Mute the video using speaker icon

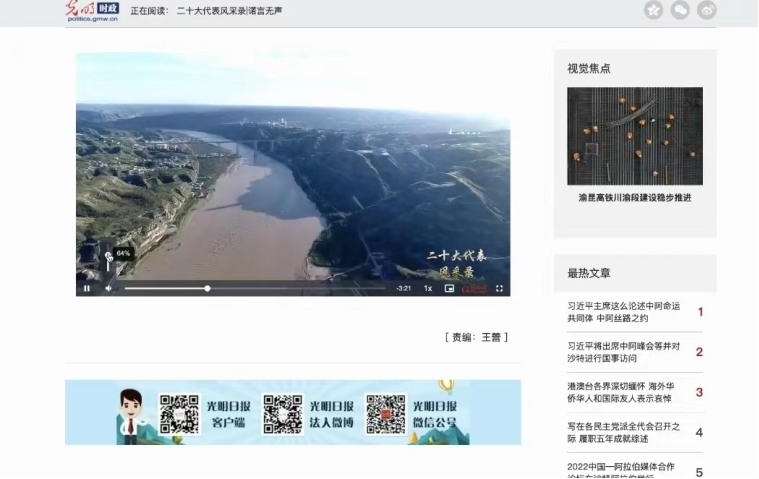click(109, 288)
